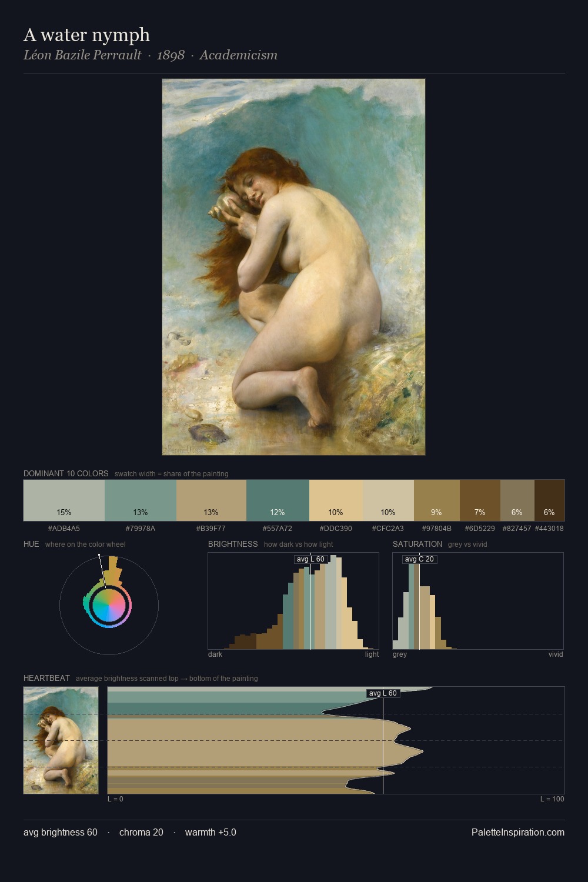
Task: Click the hex code '#ADB4A5'
Action: (x=64, y=529)
